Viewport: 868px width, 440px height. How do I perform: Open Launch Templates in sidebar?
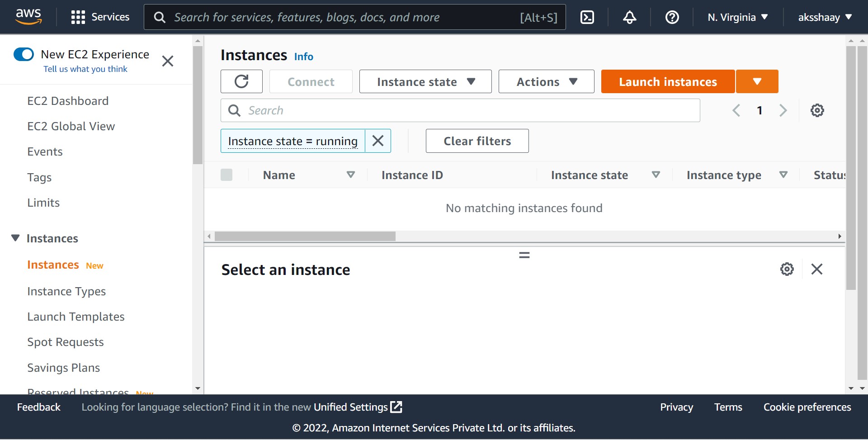[x=76, y=317]
